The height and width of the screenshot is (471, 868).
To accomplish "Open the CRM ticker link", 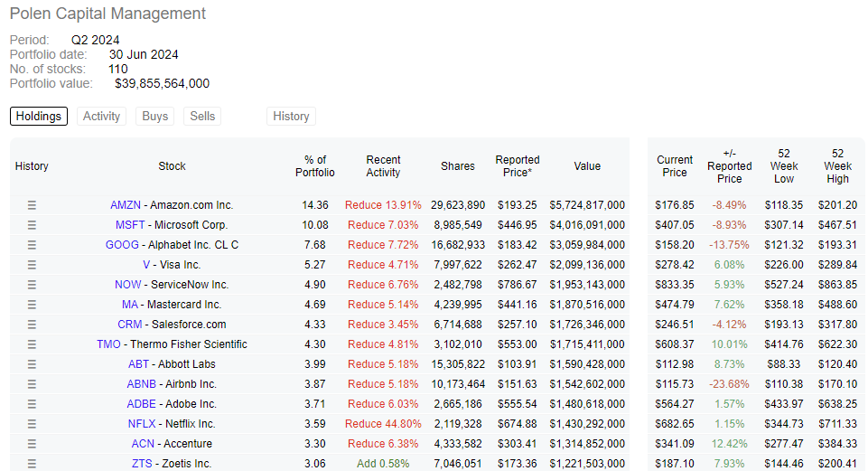I will 129,325.
